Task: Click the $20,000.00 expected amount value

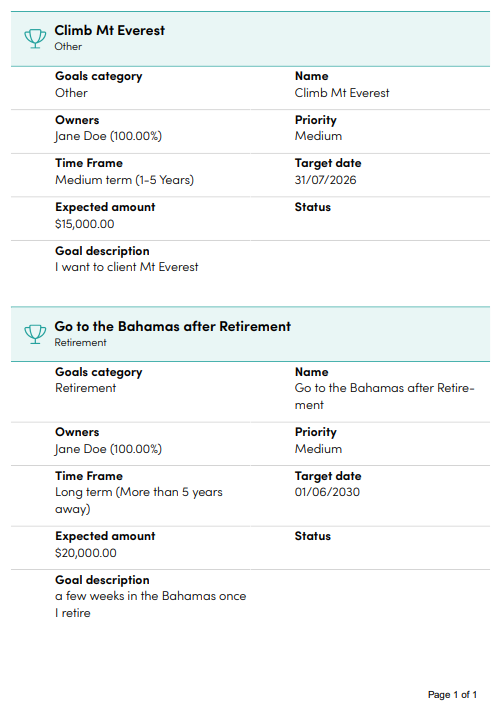Action: 85,553
